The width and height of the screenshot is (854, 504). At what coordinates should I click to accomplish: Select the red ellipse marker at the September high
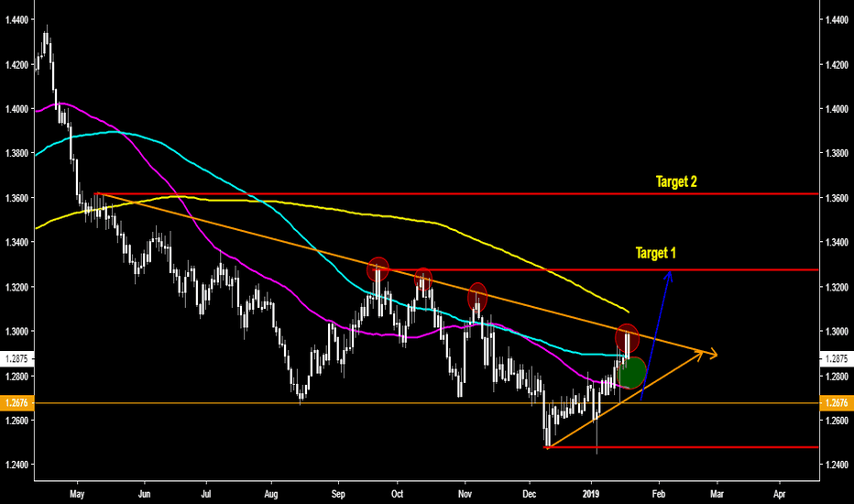pyautogui.click(x=378, y=269)
